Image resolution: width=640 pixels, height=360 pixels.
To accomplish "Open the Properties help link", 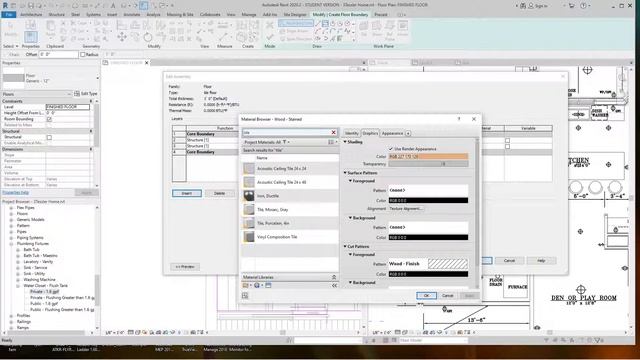I will (x=16, y=192).
